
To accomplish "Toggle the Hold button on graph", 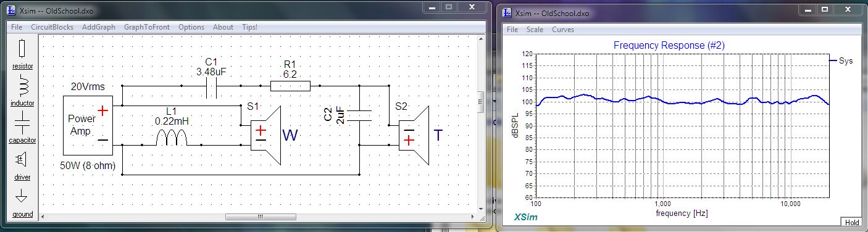I will 852,222.
